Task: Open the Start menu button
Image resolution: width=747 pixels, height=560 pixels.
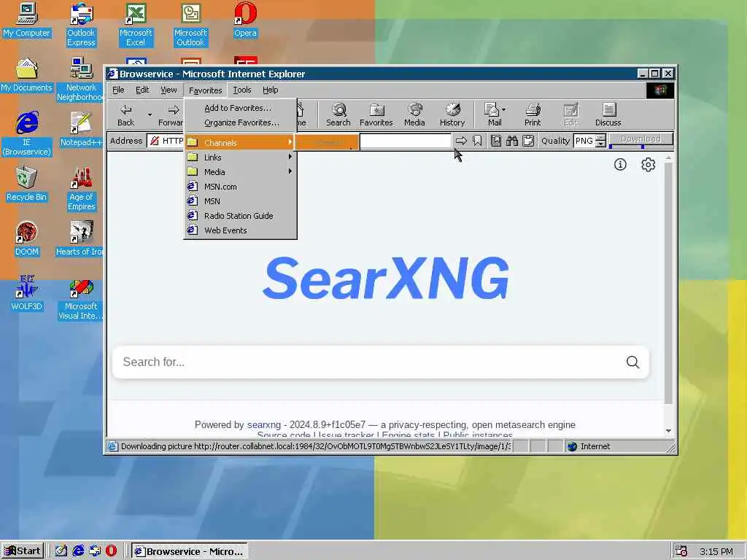Action: [23, 551]
